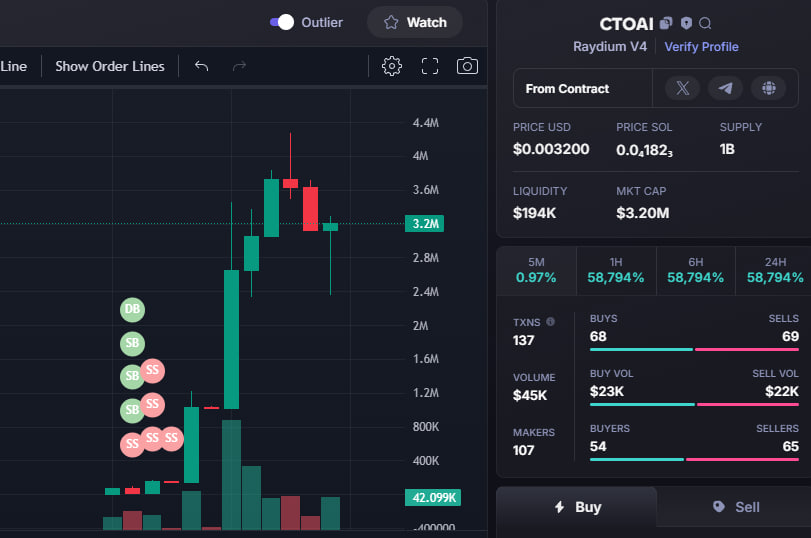Enter fullscreen chart mode
Viewport: 811px width, 538px height.
pos(430,66)
